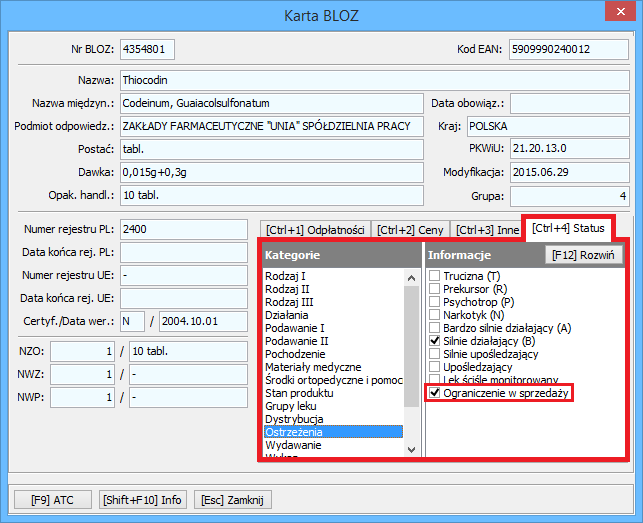The height and width of the screenshot is (523, 643).
Task: Click the Postać field
Action: coord(272,149)
